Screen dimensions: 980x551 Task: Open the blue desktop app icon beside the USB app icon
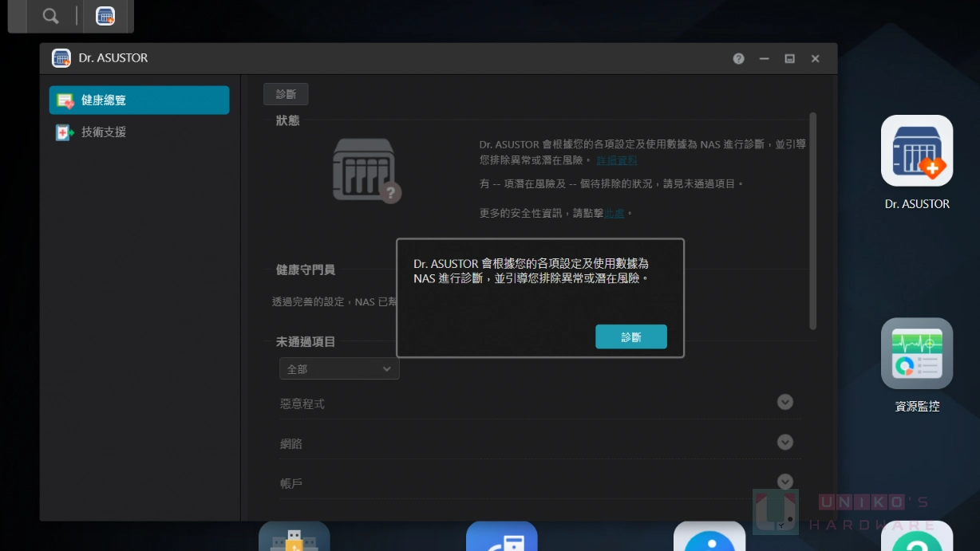(502, 536)
